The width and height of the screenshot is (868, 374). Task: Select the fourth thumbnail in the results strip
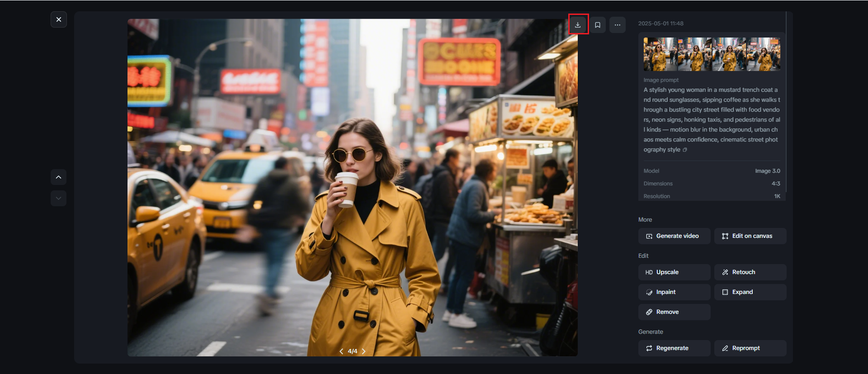(x=764, y=54)
